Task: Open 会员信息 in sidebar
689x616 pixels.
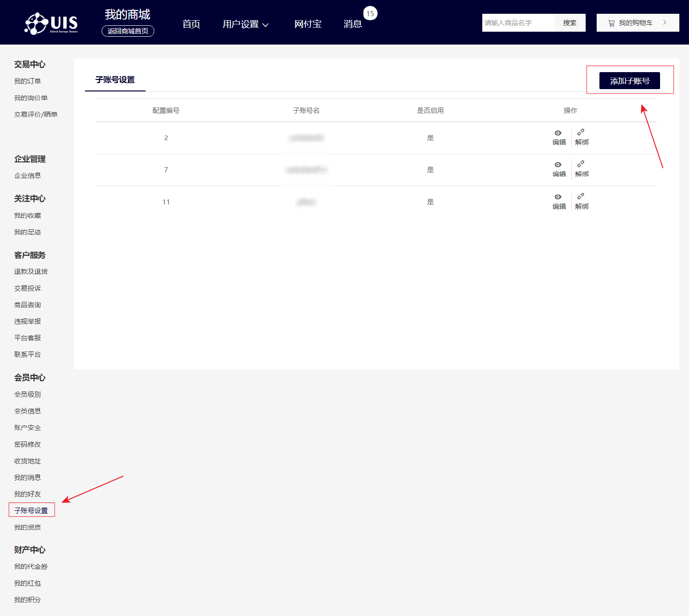Action: [28, 411]
